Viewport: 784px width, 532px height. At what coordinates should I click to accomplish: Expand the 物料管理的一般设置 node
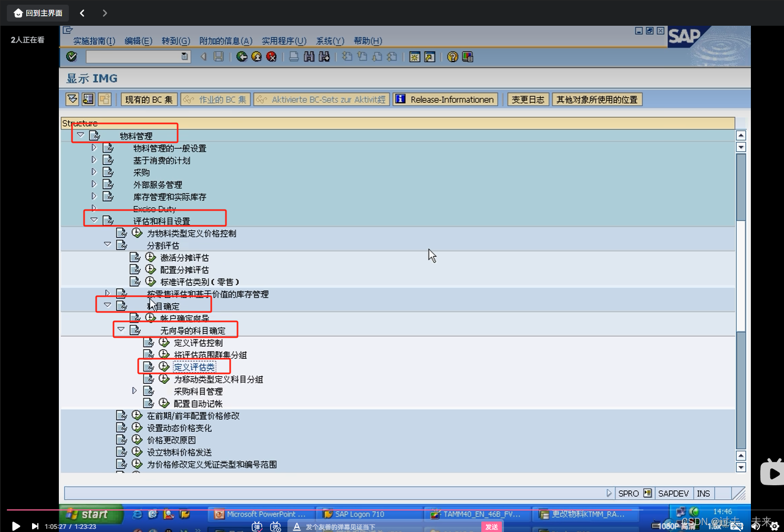(x=94, y=148)
